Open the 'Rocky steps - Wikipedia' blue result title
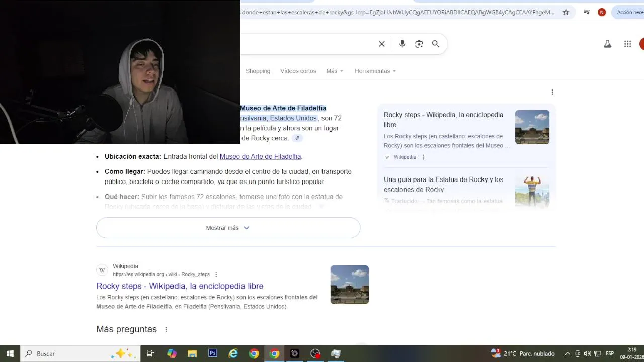 coord(180,286)
